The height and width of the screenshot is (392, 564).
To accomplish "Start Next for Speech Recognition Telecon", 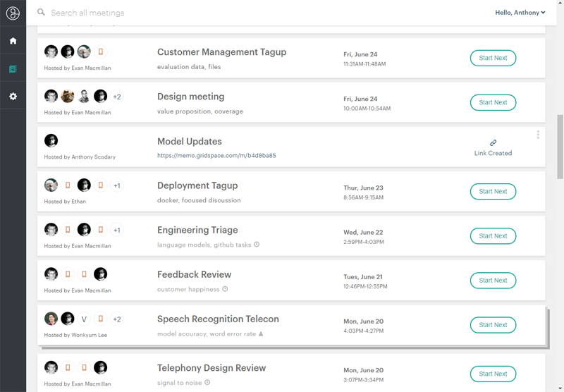I will (493, 325).
